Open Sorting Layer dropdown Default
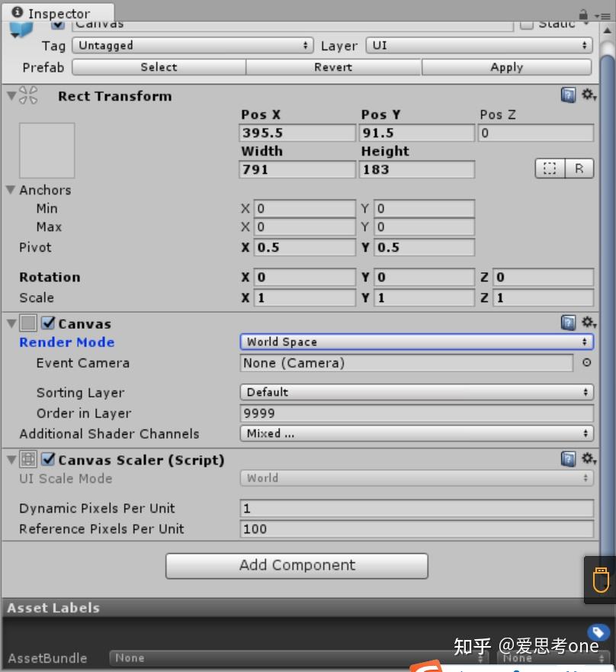The width and height of the screenshot is (616, 672). pos(416,392)
